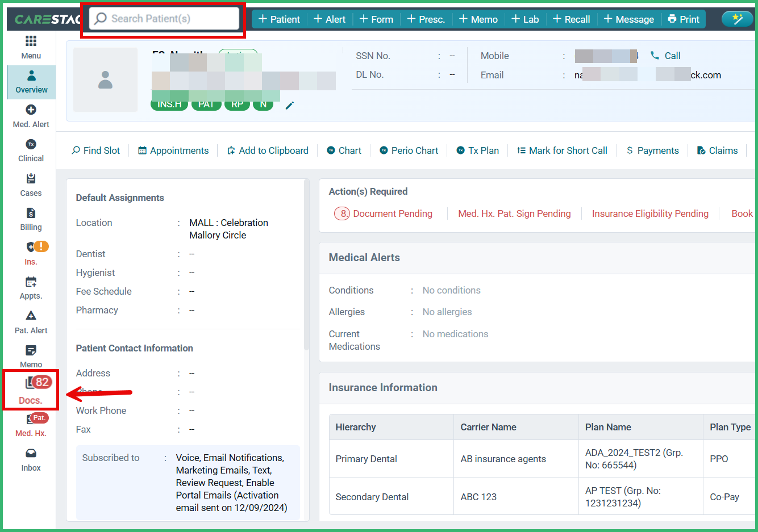Open the Pat. Med. Hx. sidebar section
Image resolution: width=758 pixels, height=532 pixels.
click(x=31, y=424)
